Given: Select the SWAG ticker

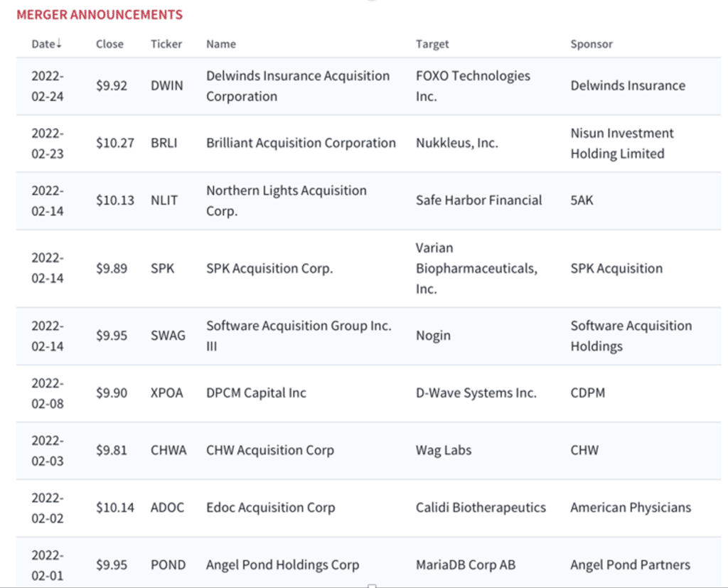Looking at the screenshot, I should [168, 336].
